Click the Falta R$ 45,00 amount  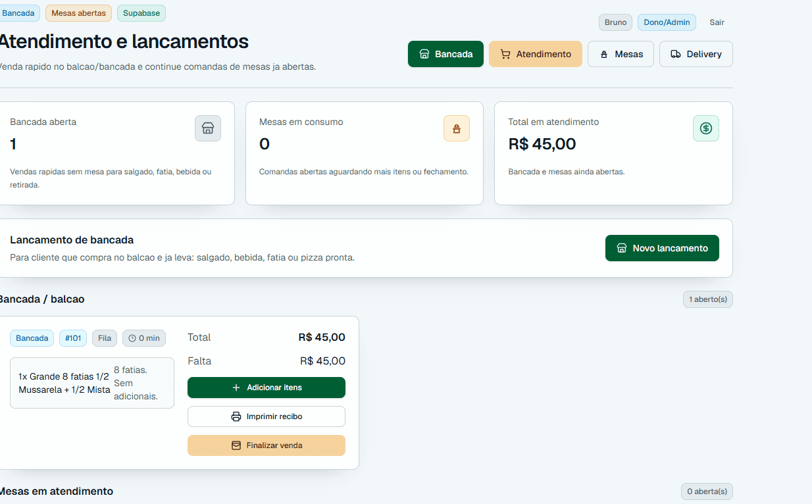click(322, 361)
